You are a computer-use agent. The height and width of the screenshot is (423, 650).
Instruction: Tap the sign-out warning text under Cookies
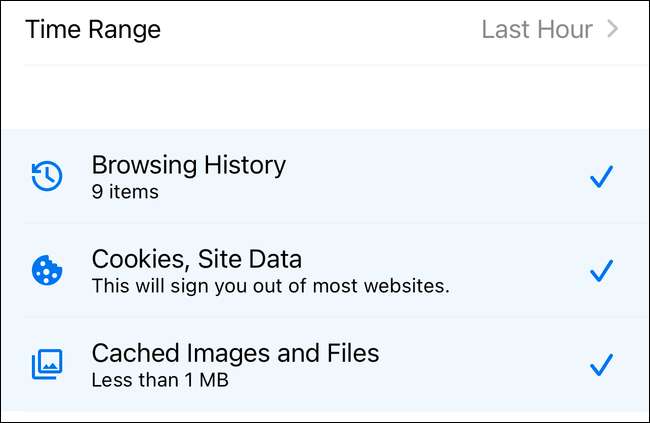tap(270, 286)
